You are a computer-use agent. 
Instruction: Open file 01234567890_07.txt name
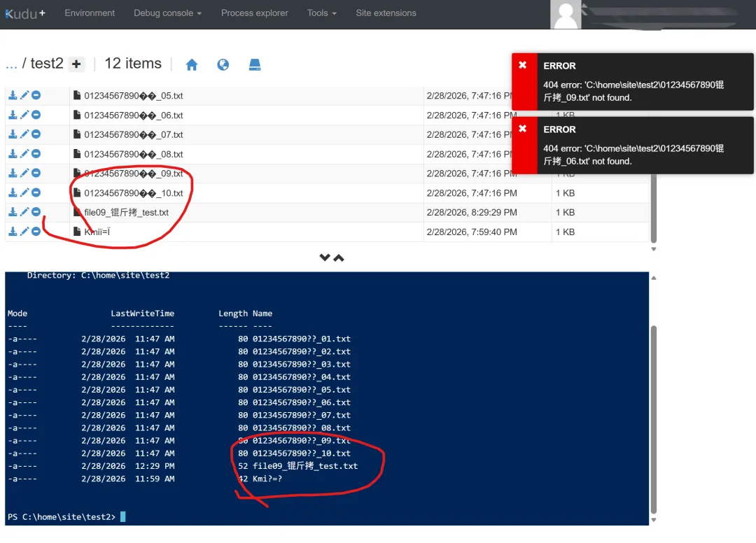[x=134, y=134]
